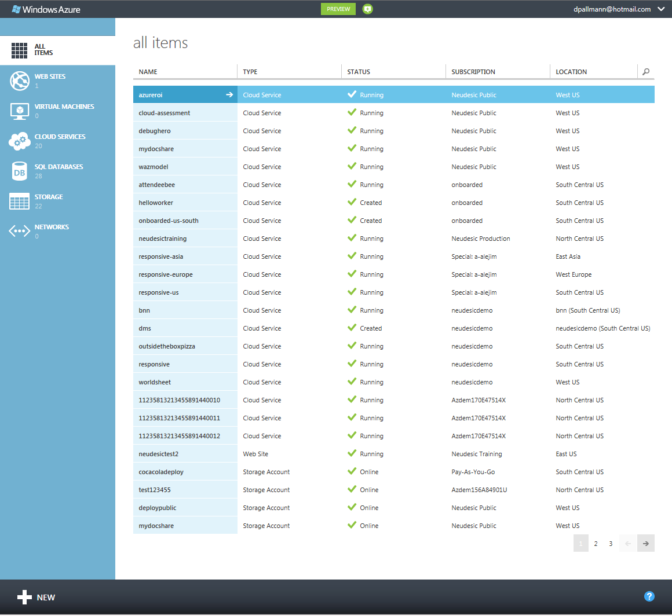
Task: Click the SQL Databases DB icon
Action: 19,171
